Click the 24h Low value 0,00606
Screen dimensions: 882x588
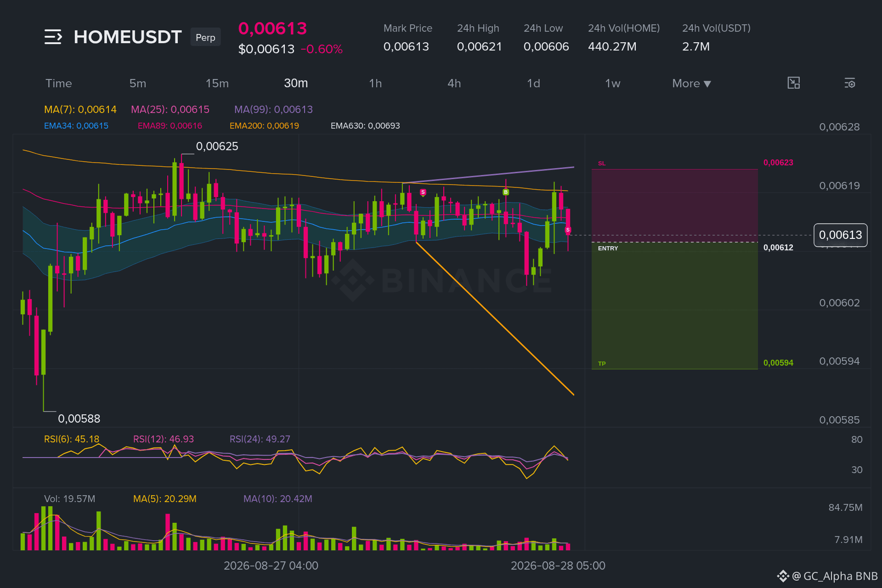pyautogui.click(x=546, y=46)
